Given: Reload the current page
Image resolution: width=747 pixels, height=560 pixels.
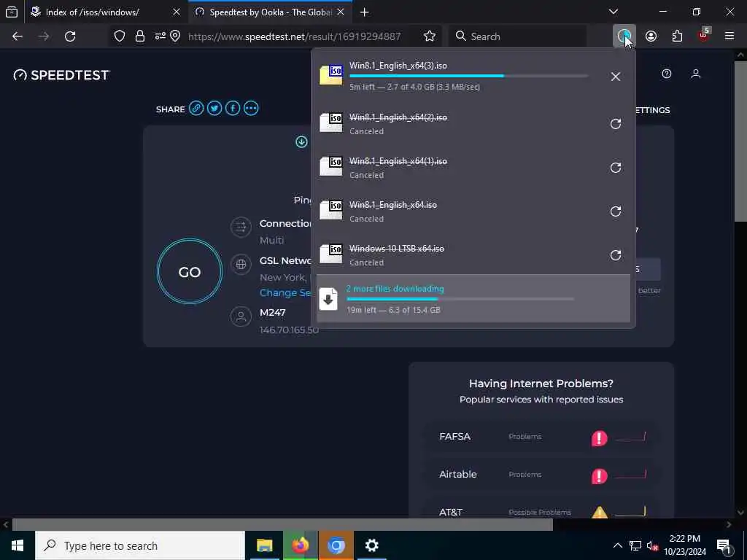Looking at the screenshot, I should (70, 36).
